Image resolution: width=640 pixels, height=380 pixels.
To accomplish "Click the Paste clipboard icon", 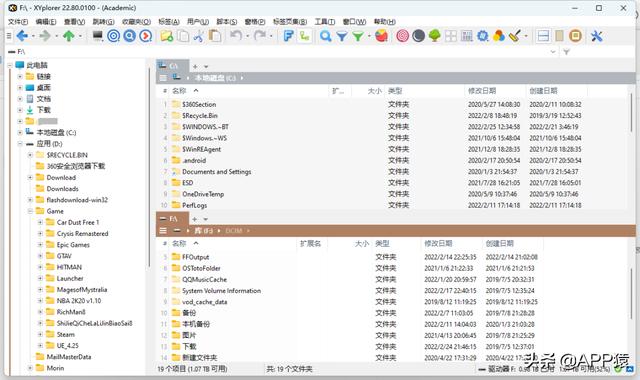I will click(215, 36).
